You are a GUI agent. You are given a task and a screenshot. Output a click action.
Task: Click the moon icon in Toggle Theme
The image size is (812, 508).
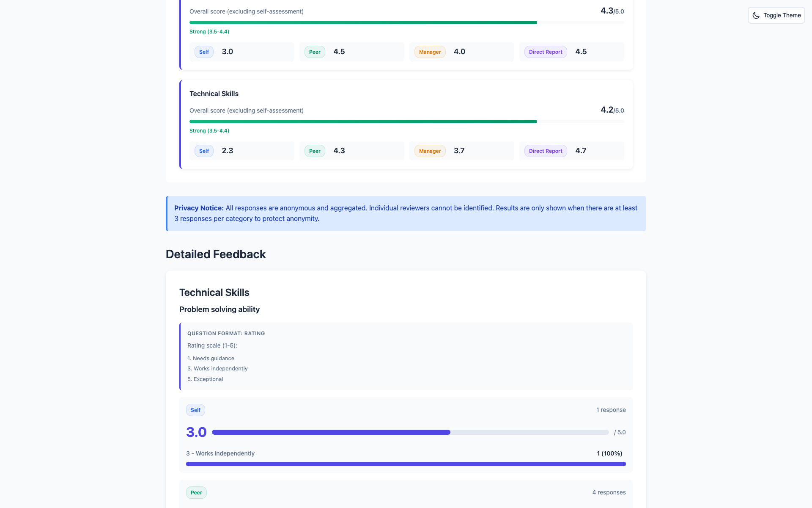(x=756, y=15)
